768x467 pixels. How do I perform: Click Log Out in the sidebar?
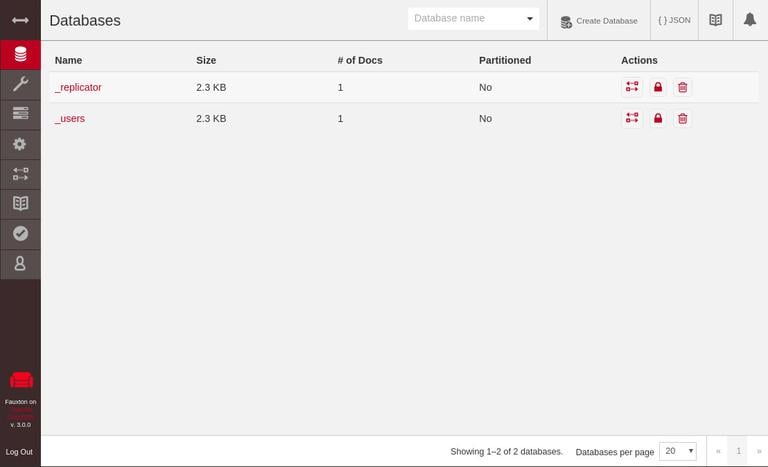(19, 451)
